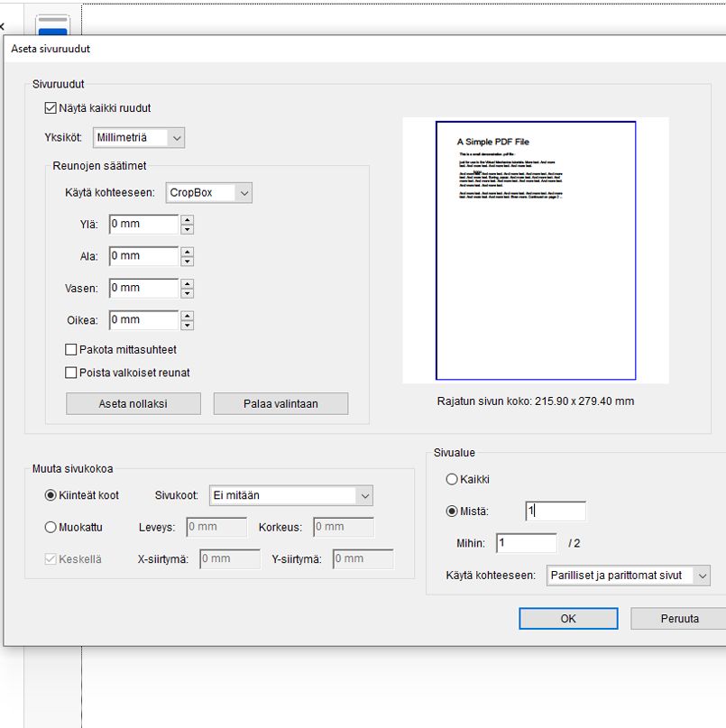Select the Kiinteät koot radio button
This screenshot has height=728, width=726.
click(51, 495)
